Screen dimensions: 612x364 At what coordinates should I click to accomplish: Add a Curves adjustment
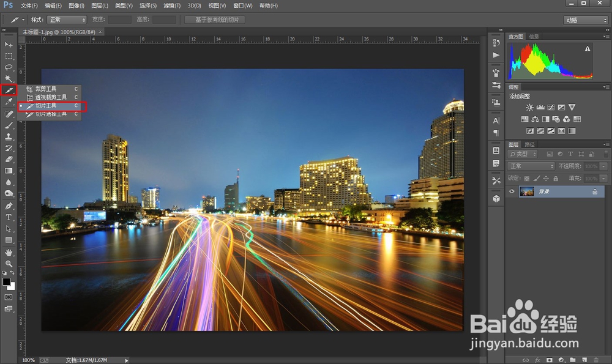pyautogui.click(x=551, y=107)
